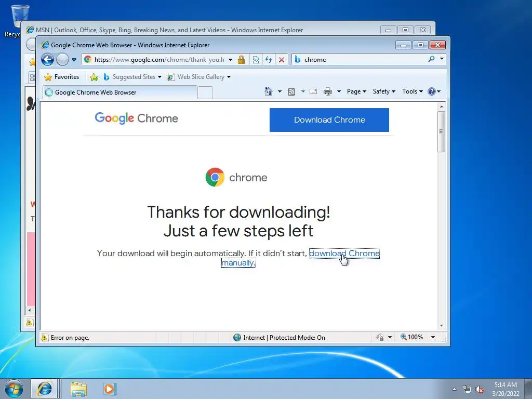Click the vertical scrollbar thumb
This screenshot has width=532, height=399.
[x=441, y=131]
